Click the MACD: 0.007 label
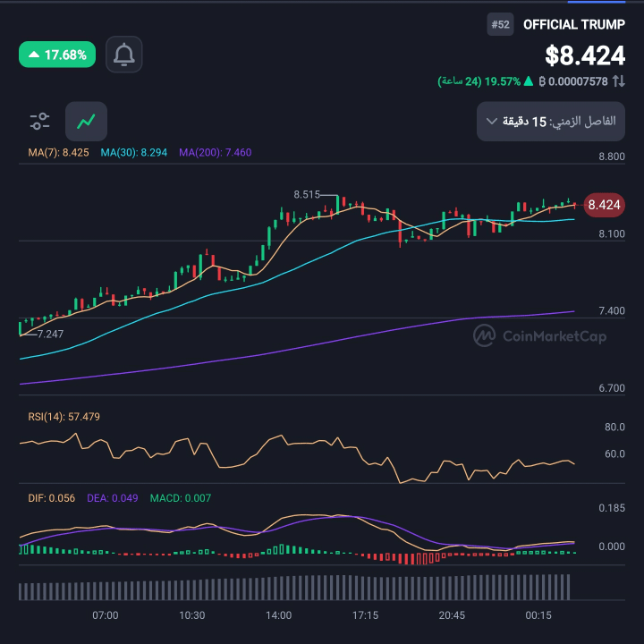644x644 pixels. [x=181, y=498]
